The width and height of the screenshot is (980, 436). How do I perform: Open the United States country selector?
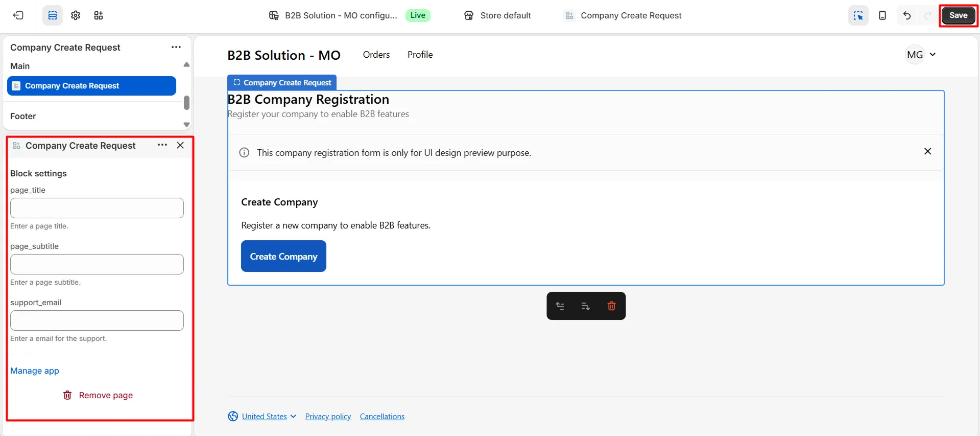pyautogui.click(x=269, y=417)
